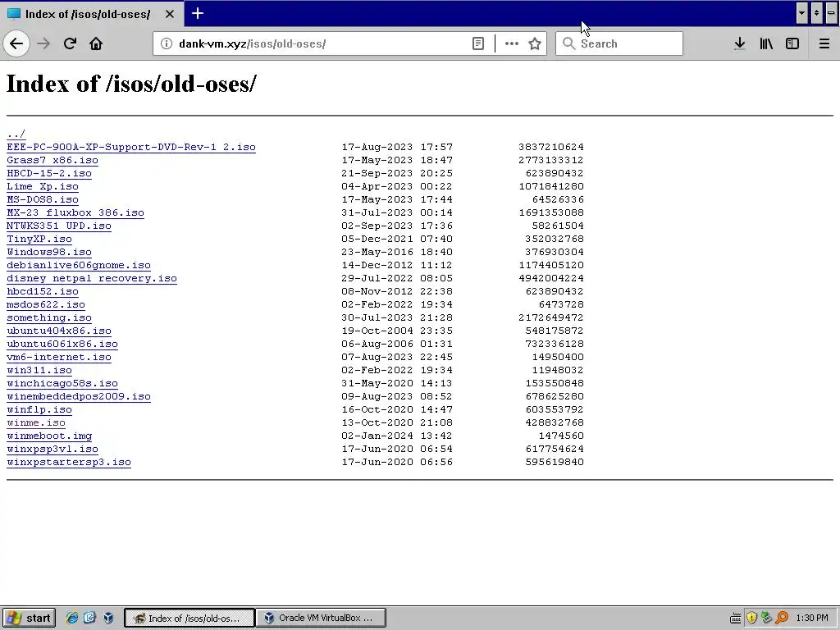The width and height of the screenshot is (840, 630).
Task: Open vm6-internet.iso link
Action: [x=59, y=357]
